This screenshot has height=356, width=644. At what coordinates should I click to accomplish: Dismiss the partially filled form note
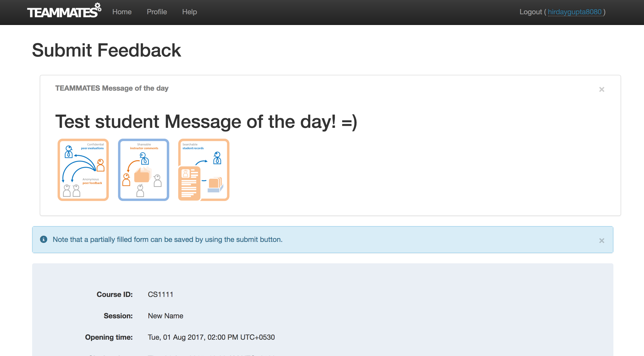(x=602, y=241)
